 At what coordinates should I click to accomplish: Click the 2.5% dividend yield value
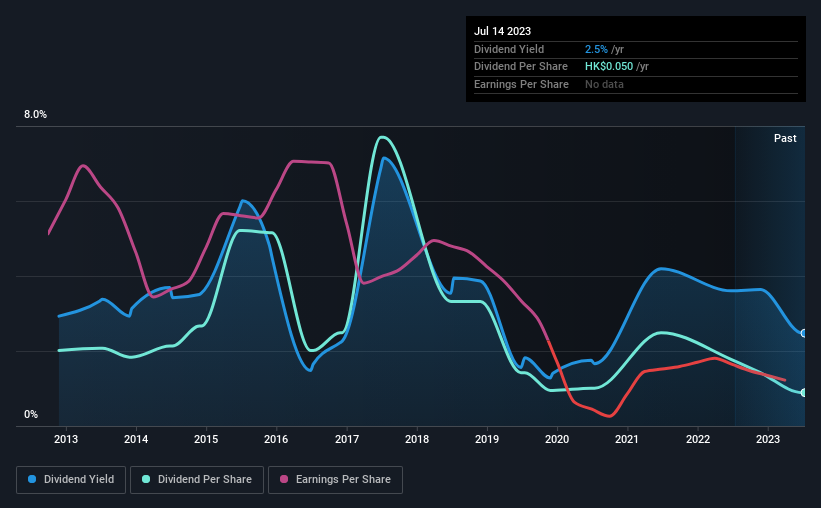click(x=596, y=49)
